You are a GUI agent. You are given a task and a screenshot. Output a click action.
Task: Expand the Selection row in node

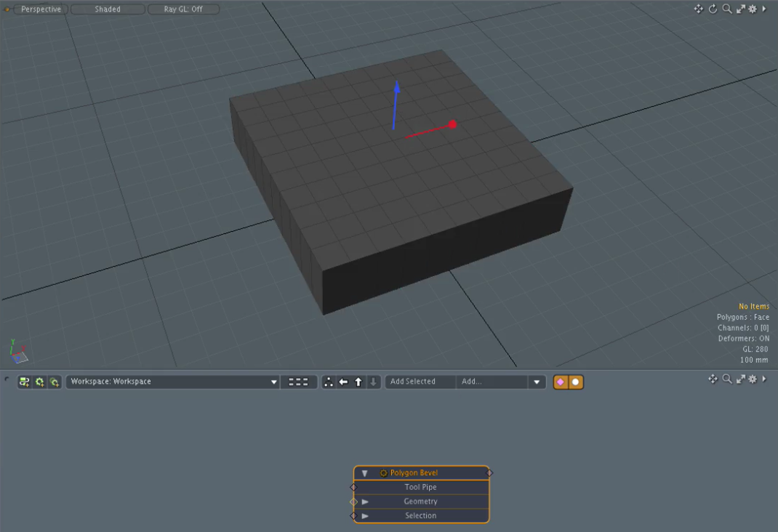click(366, 516)
